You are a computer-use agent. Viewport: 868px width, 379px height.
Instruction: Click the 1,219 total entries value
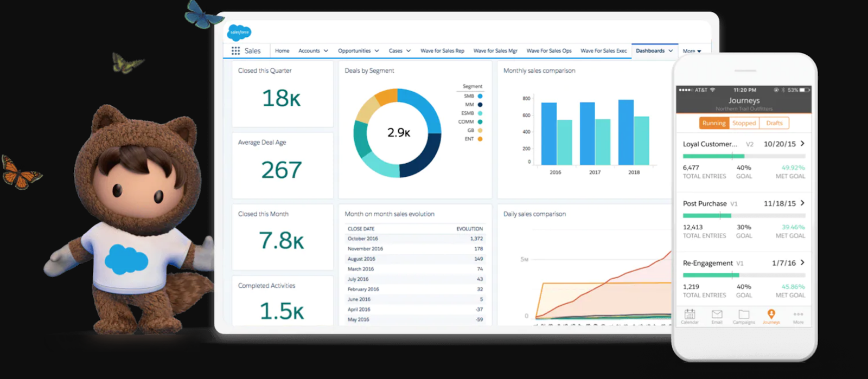(x=691, y=287)
